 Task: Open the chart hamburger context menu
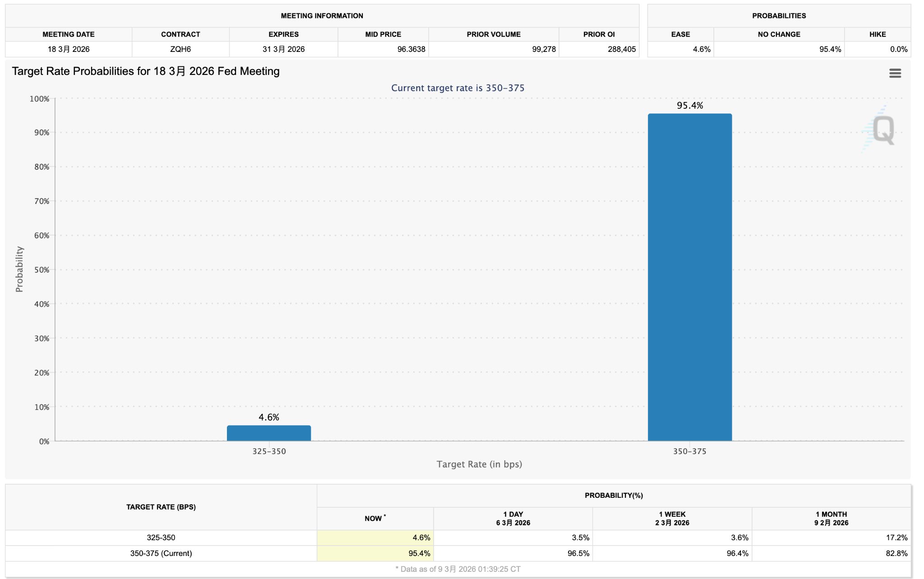pyautogui.click(x=895, y=73)
